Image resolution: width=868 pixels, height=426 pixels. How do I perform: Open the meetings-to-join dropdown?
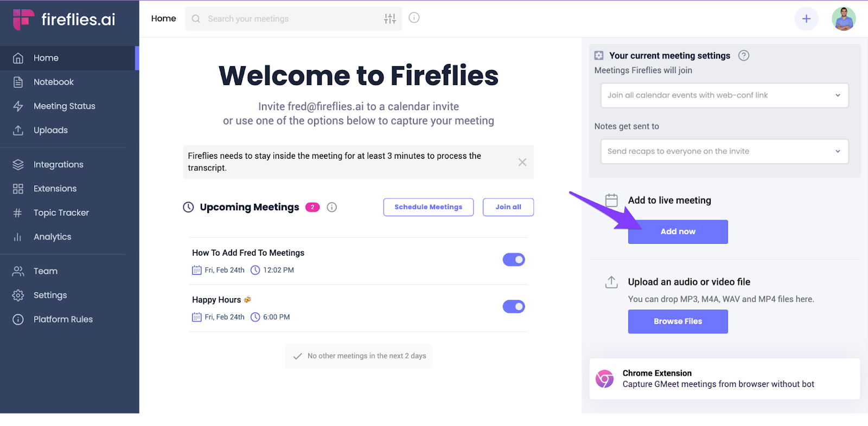click(x=724, y=95)
